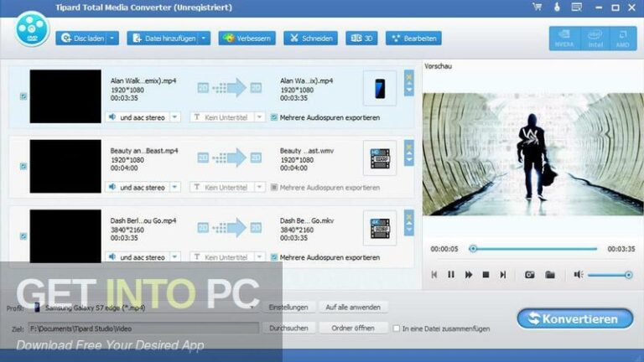
Task: Toggle Mehrere Audiospuren exportieren for Dash Berlin
Action: (274, 257)
